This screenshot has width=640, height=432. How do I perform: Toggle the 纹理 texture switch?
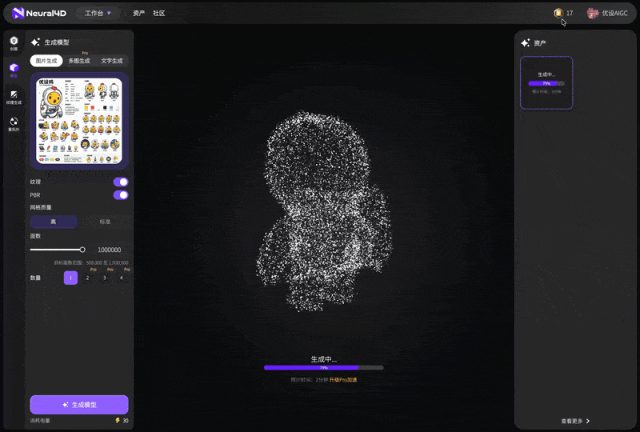point(121,182)
